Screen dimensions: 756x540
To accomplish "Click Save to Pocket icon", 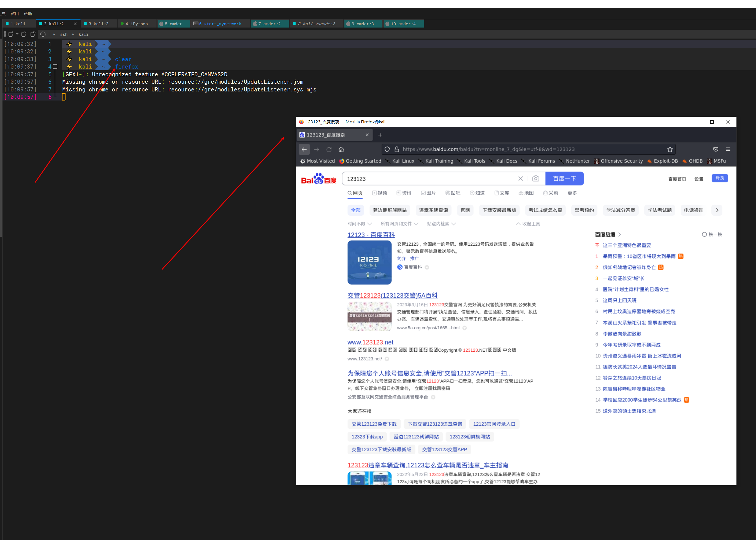I will pyautogui.click(x=716, y=149).
